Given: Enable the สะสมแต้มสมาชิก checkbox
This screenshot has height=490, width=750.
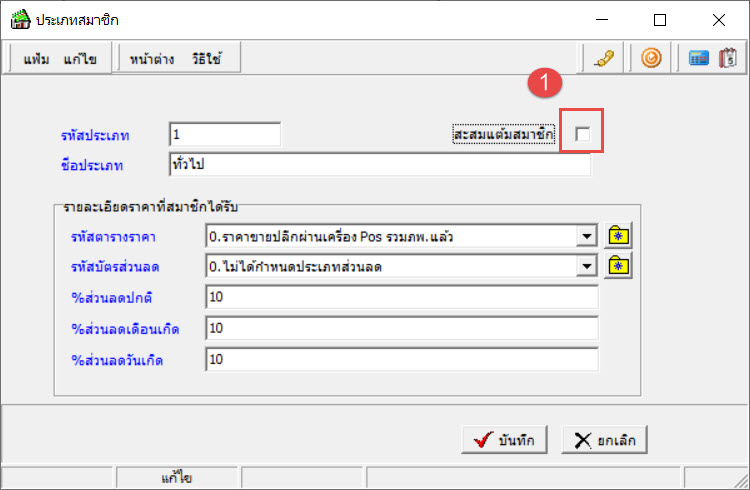Looking at the screenshot, I should pos(582,134).
